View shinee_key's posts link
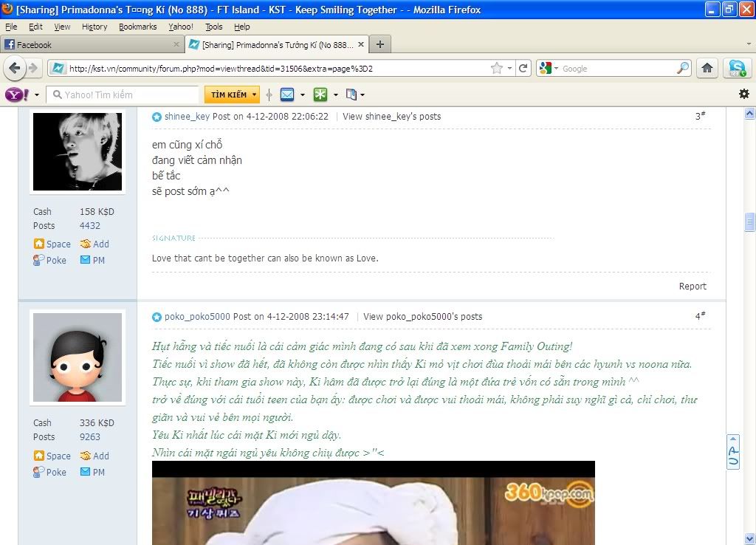This screenshot has width=756, height=545. [x=391, y=116]
